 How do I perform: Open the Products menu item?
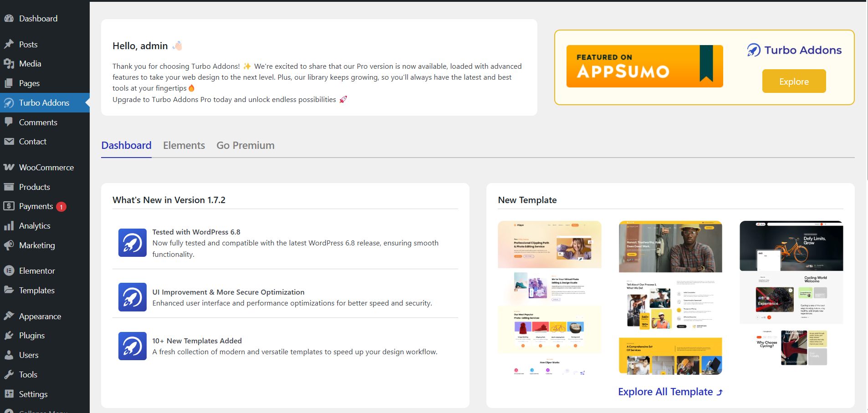click(x=45, y=187)
